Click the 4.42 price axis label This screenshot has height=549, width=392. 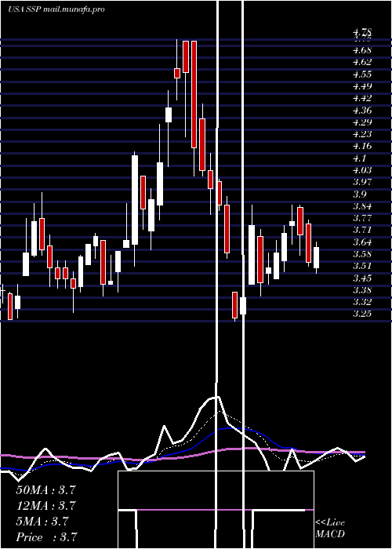(362, 98)
